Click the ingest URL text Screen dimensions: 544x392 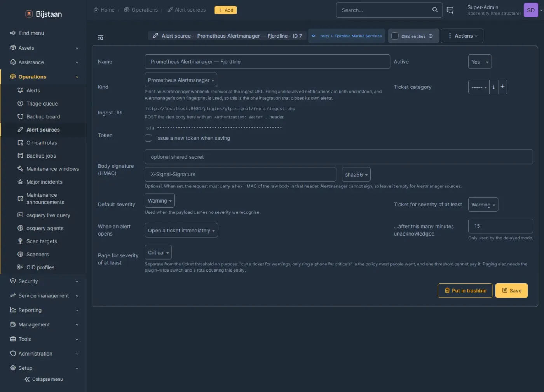coord(221,109)
